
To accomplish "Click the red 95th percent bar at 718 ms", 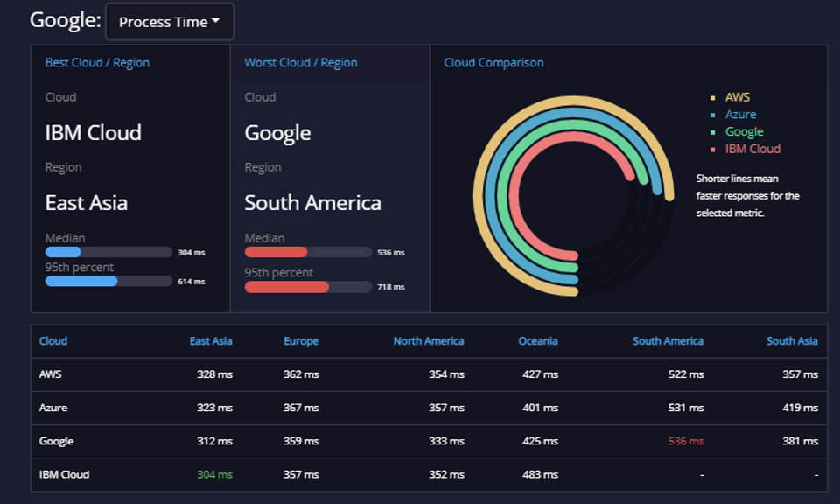I will pyautogui.click(x=287, y=287).
